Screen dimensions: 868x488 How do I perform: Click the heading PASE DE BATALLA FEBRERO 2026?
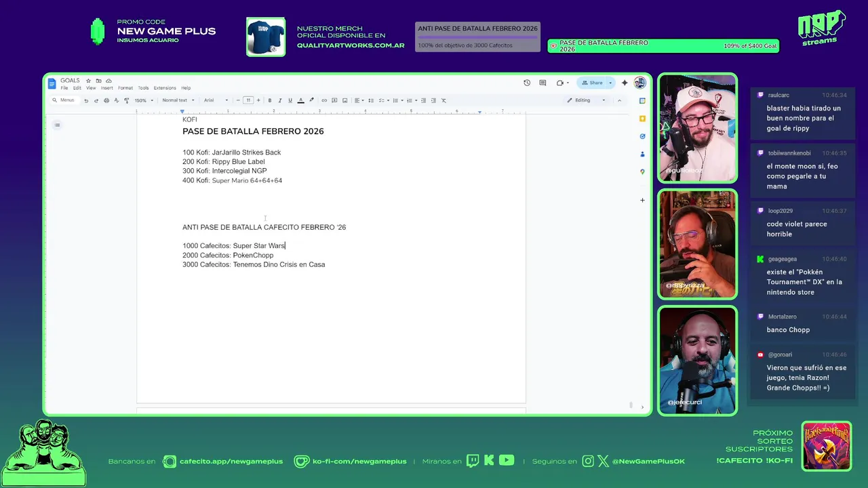pos(253,131)
